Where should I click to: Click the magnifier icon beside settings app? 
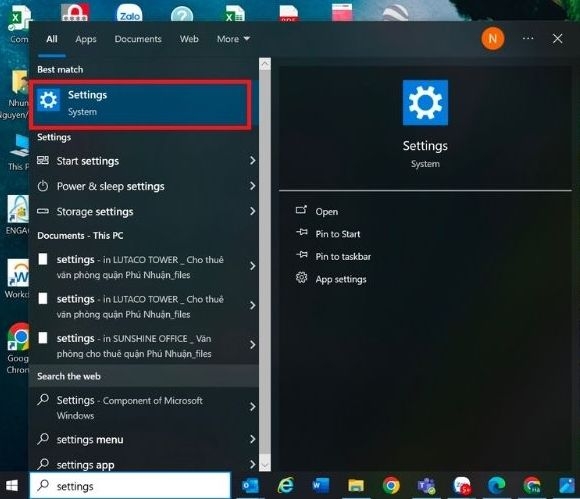click(x=43, y=463)
